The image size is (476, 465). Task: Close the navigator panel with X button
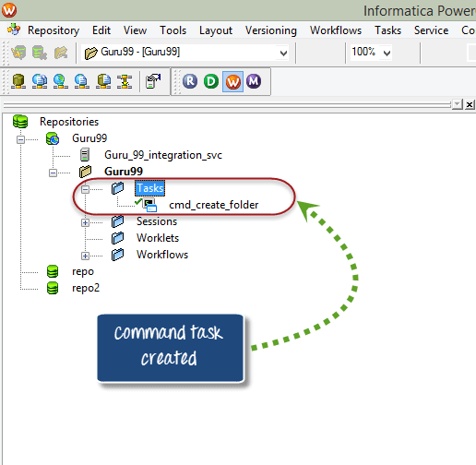click(x=470, y=104)
